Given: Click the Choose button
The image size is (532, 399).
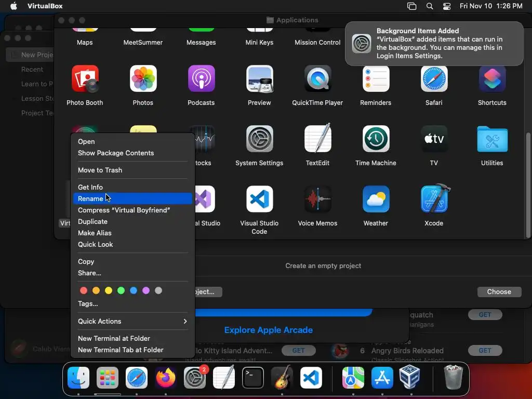Looking at the screenshot, I should [x=499, y=292].
